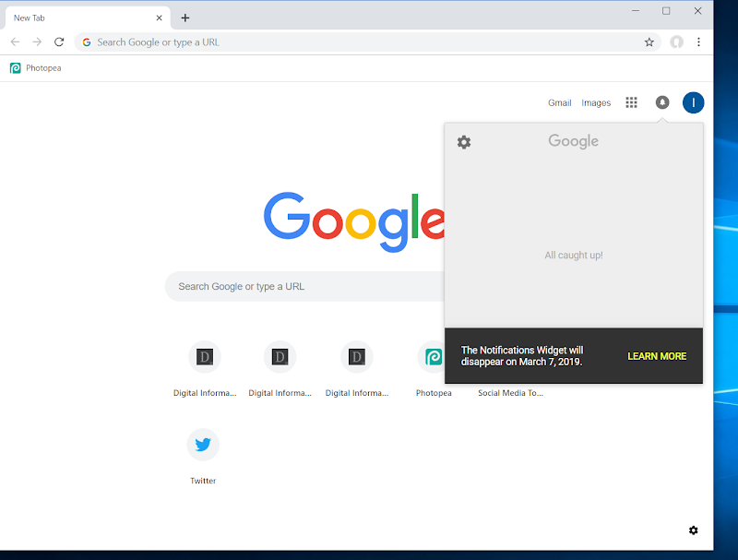738x560 pixels.
Task: Open the Twitter shortcut tile
Action: click(203, 457)
